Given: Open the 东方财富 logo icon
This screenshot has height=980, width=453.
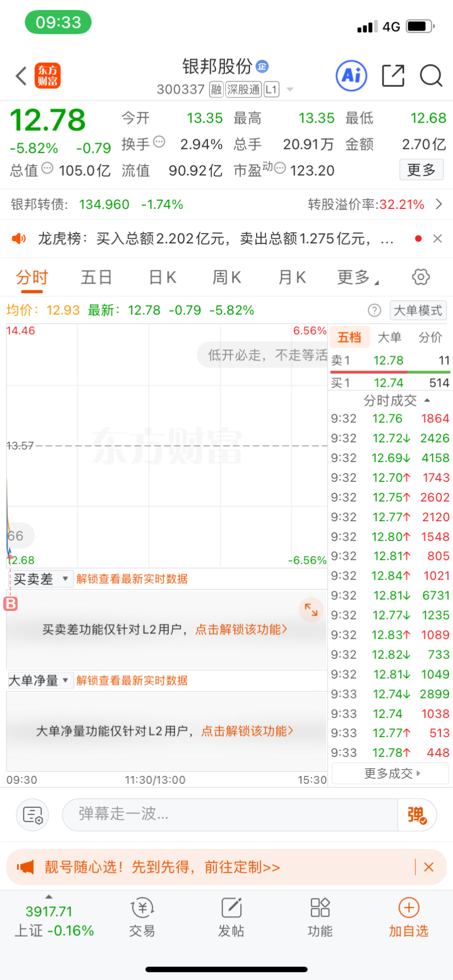Looking at the screenshot, I should click(48, 75).
